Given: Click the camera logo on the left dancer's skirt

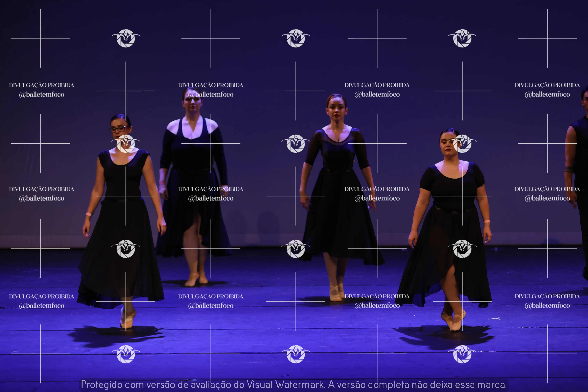Looking at the screenshot, I should pos(126,249).
